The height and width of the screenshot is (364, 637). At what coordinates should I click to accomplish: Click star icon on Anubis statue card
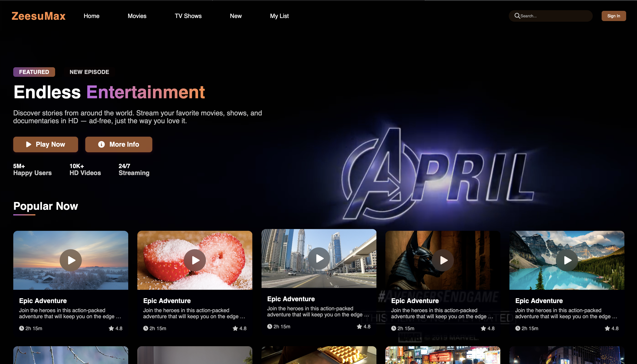483,328
